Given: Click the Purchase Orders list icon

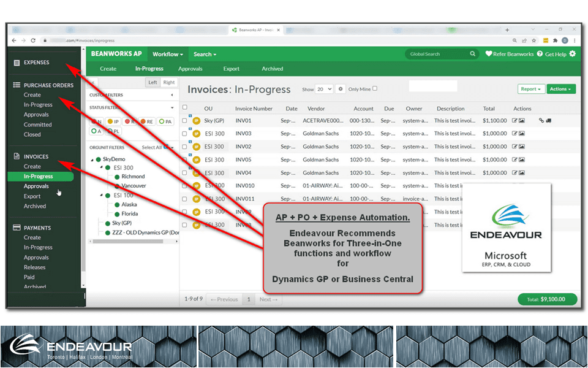Looking at the screenshot, I should 17,85.
